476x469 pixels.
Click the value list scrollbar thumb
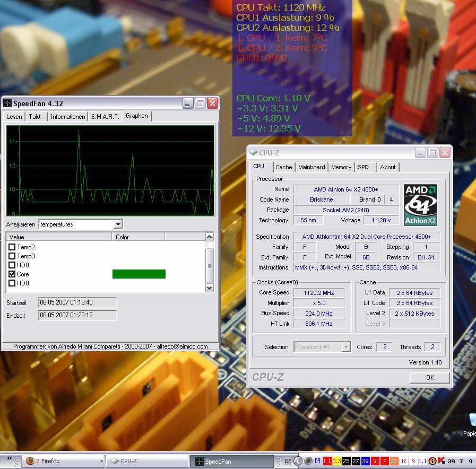(210, 266)
